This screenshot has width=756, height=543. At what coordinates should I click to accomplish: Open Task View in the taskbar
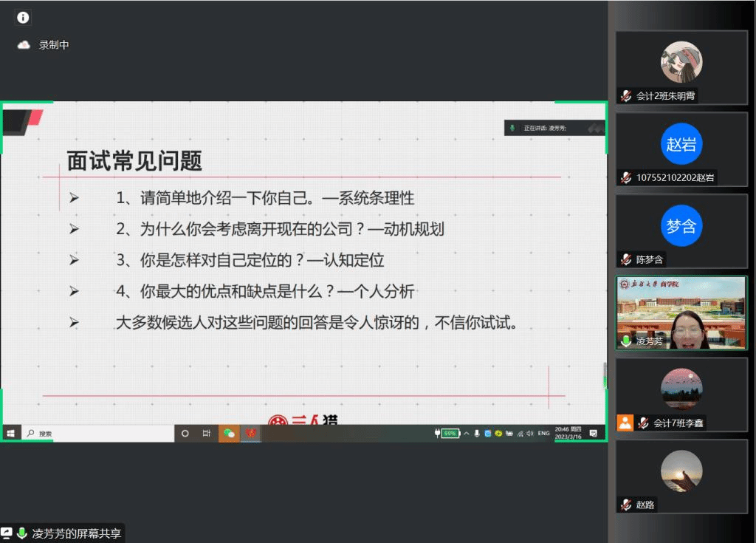coord(207,434)
